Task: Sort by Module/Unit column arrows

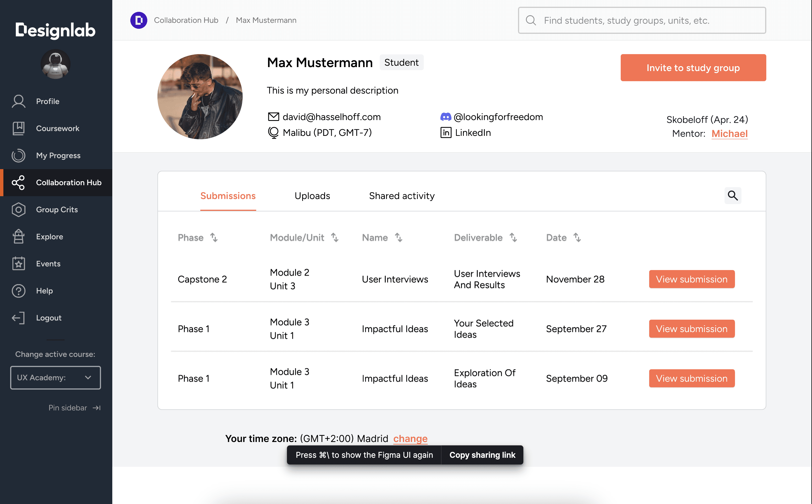Action: click(x=335, y=237)
